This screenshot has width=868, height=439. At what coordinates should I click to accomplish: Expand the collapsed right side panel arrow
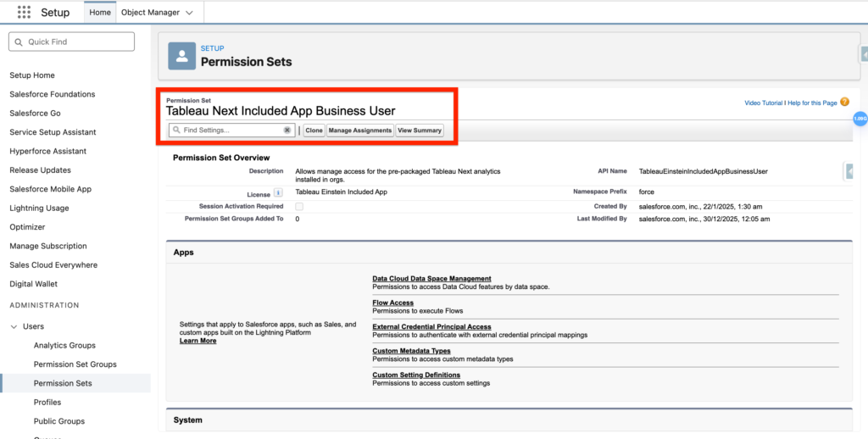(x=849, y=171)
